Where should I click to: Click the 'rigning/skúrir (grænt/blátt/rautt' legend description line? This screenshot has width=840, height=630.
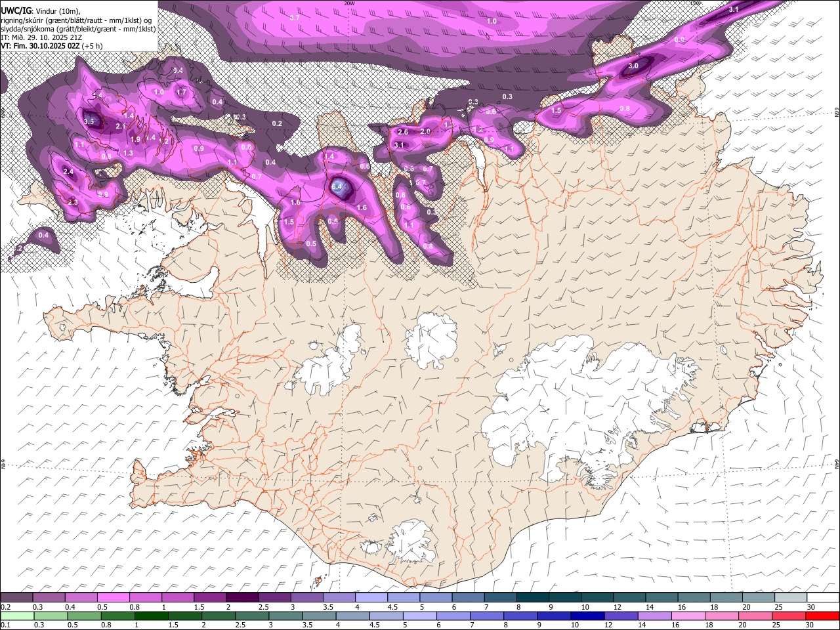click(75, 20)
